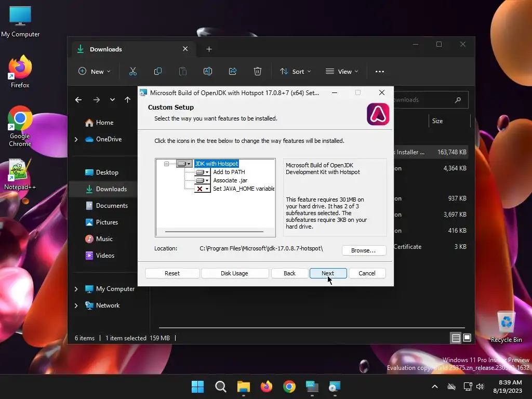This screenshot has width=532, height=399.
Task: Collapse the JDK with Hotspot tree node
Action: 166,164
